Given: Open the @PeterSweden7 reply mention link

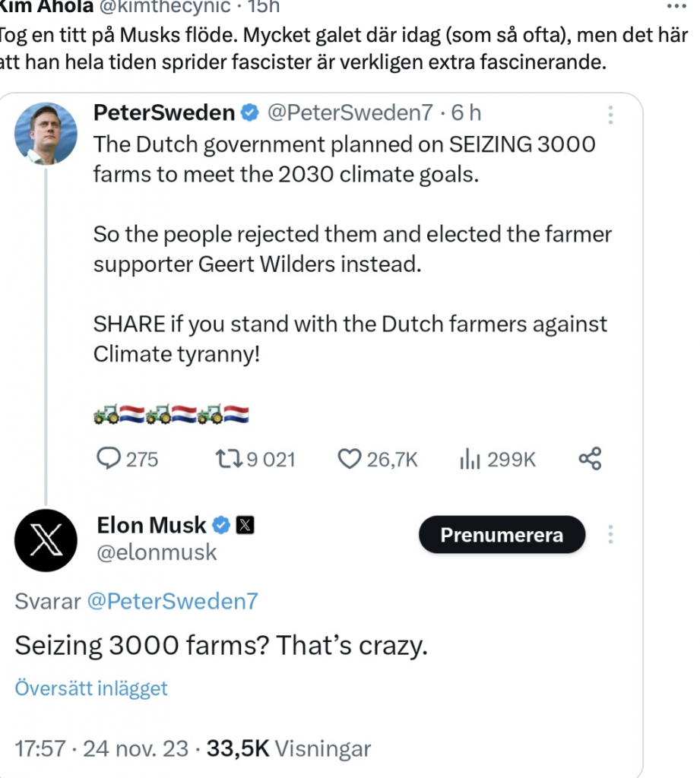Looking at the screenshot, I should [173, 602].
